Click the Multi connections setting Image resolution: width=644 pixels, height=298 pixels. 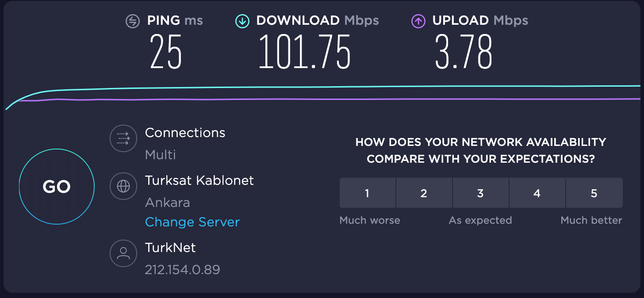pyautogui.click(x=161, y=155)
